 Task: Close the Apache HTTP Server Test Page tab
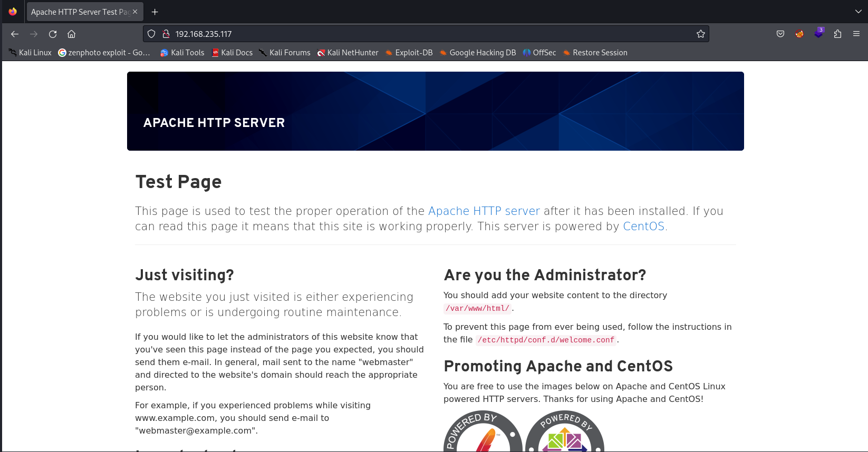[135, 12]
